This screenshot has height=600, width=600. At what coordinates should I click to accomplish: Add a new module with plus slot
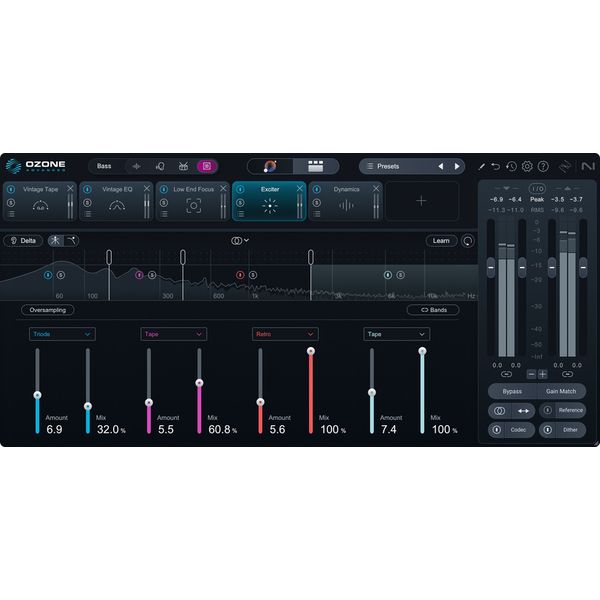point(421,201)
